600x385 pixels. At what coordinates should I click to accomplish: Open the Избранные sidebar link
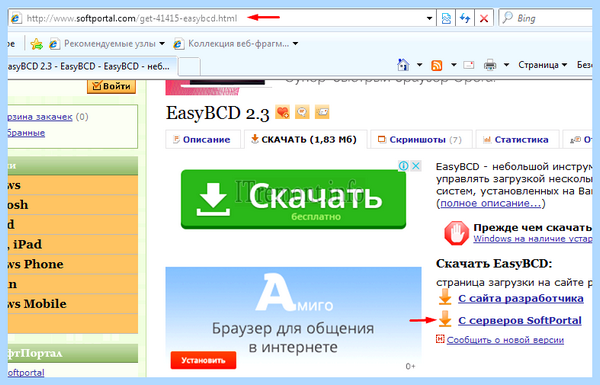pos(26,133)
